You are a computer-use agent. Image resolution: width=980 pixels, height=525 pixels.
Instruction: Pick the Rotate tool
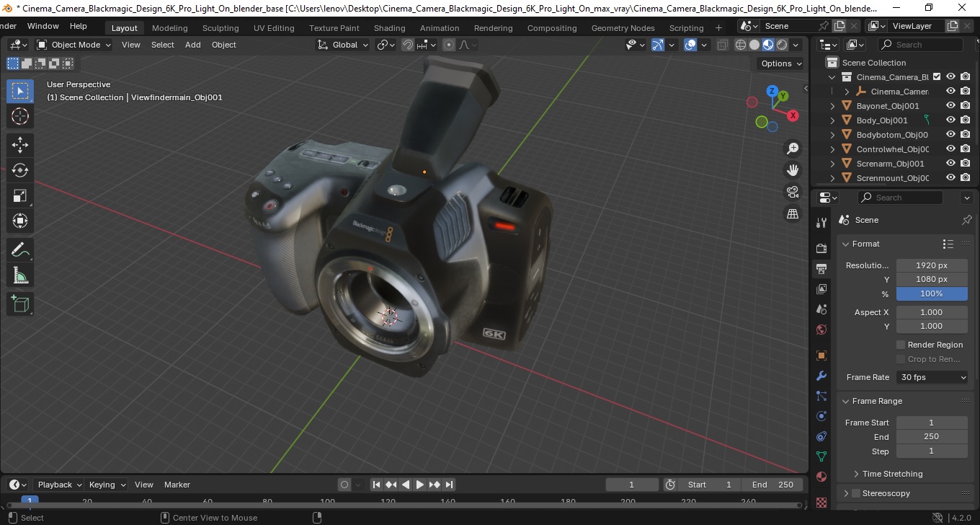point(20,170)
